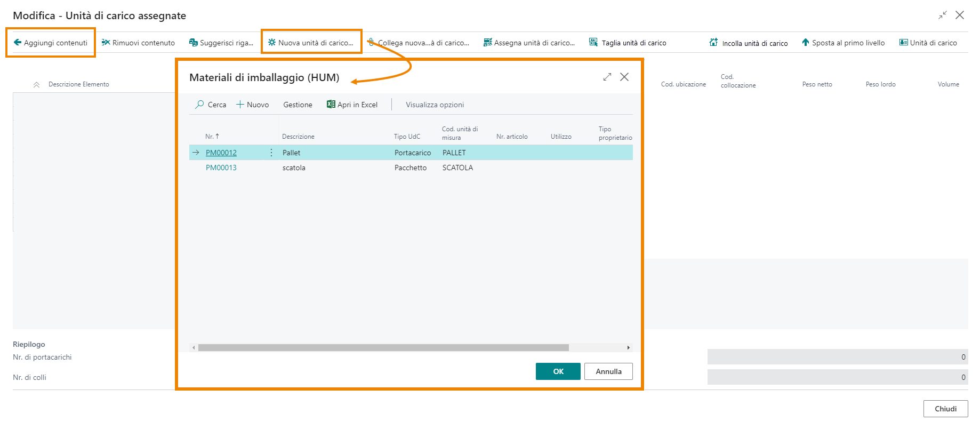This screenshot has width=980, height=429.
Task: Click Utilizzo column header
Action: (561, 137)
